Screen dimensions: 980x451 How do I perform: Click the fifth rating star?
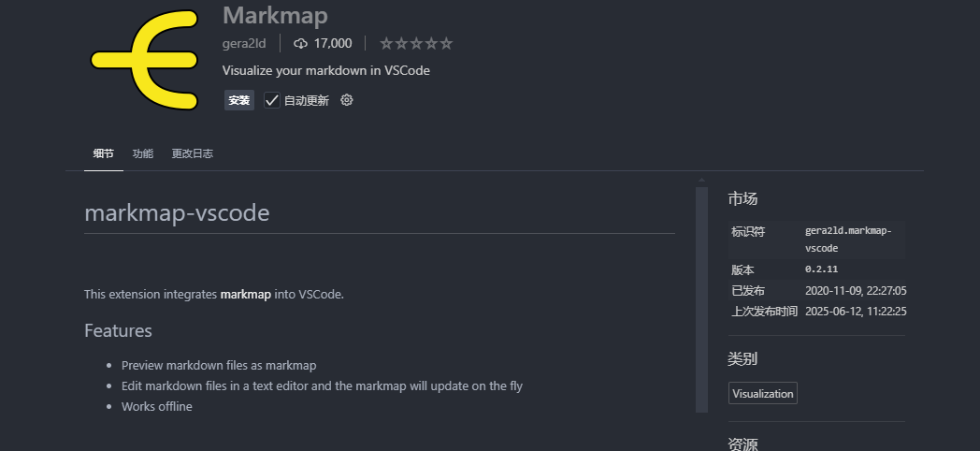446,43
